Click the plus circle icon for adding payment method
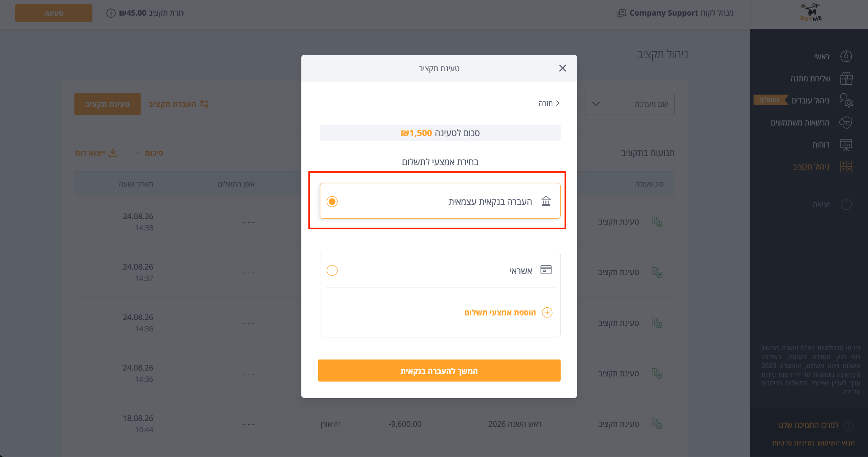 tap(547, 312)
